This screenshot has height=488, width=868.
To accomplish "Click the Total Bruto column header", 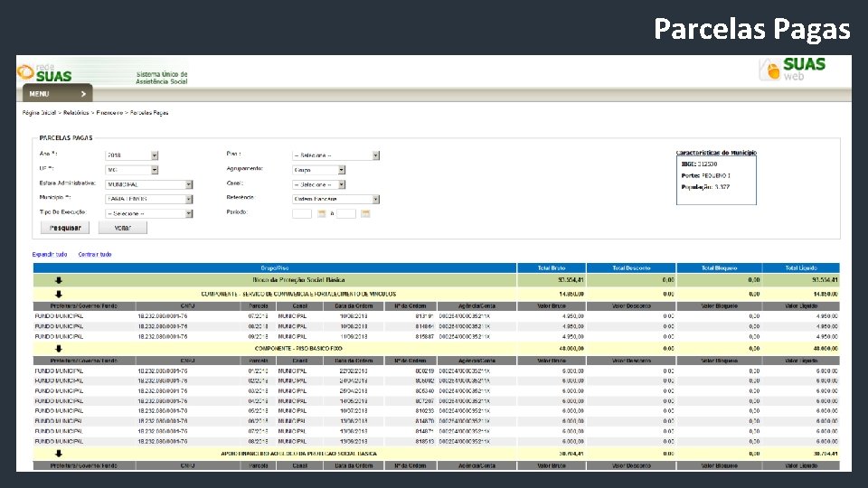I will [552, 268].
